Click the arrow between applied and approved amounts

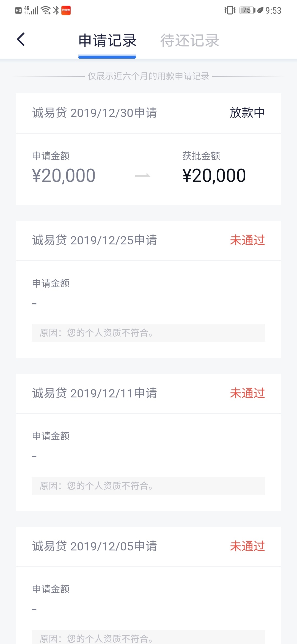pos(142,175)
